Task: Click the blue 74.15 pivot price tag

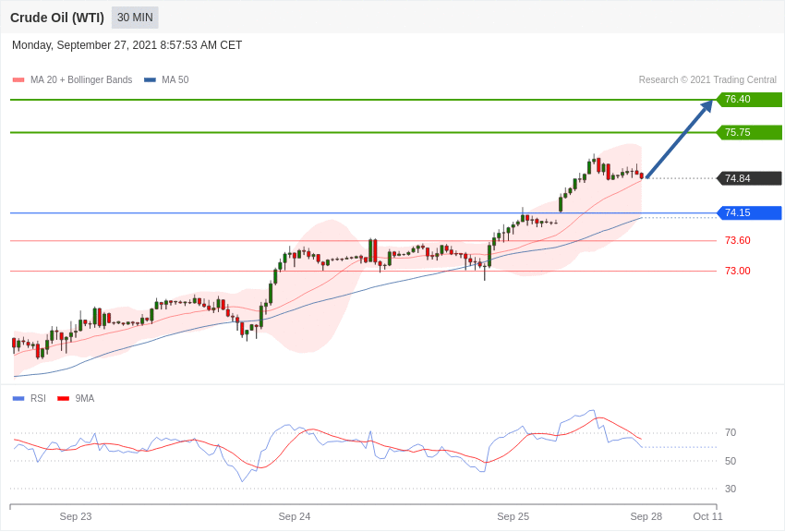Action: 749,213
